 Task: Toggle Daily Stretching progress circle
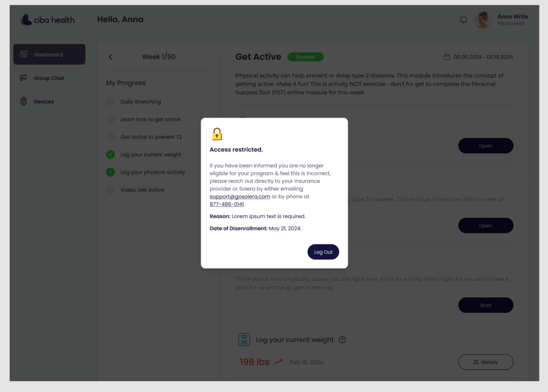pos(110,102)
